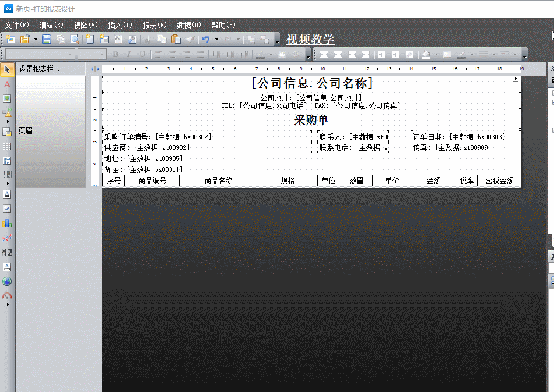Expand the fill color dropdown arrow
This screenshot has height=392, width=554.
[x=436, y=55]
